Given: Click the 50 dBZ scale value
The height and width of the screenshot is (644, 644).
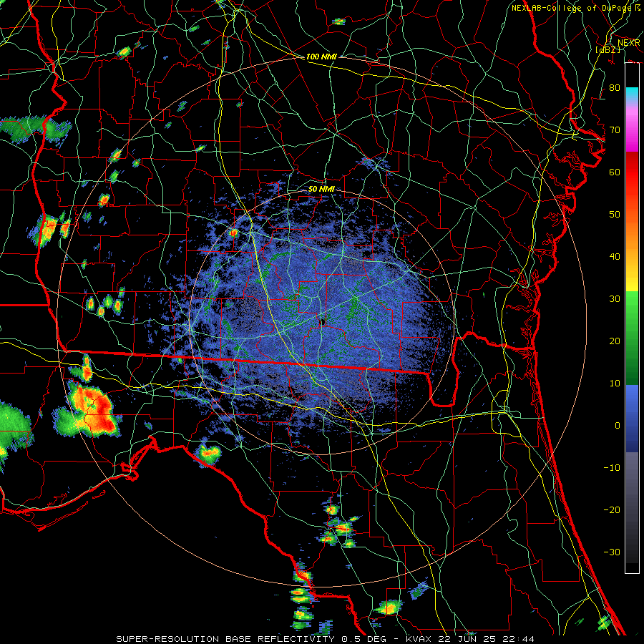Looking at the screenshot, I should 615,215.
